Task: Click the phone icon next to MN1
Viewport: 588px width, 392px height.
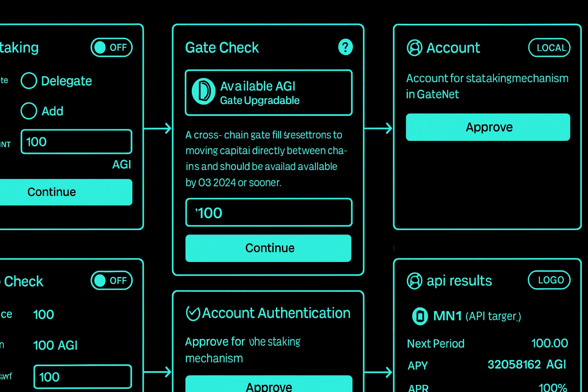Action: click(420, 316)
